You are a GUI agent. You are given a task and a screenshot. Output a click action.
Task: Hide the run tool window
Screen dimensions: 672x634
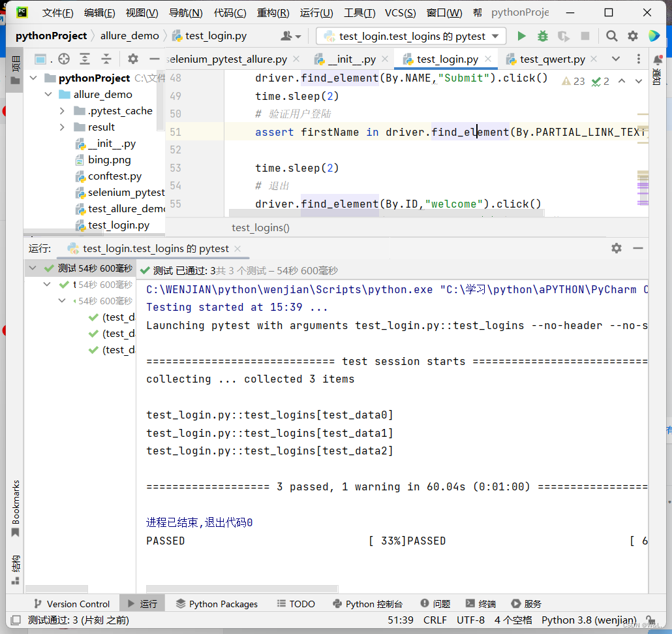(637, 248)
